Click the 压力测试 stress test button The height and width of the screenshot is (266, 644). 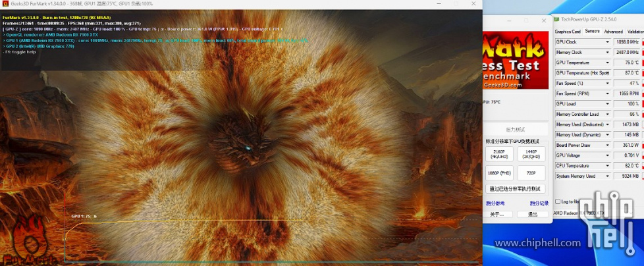click(516, 129)
